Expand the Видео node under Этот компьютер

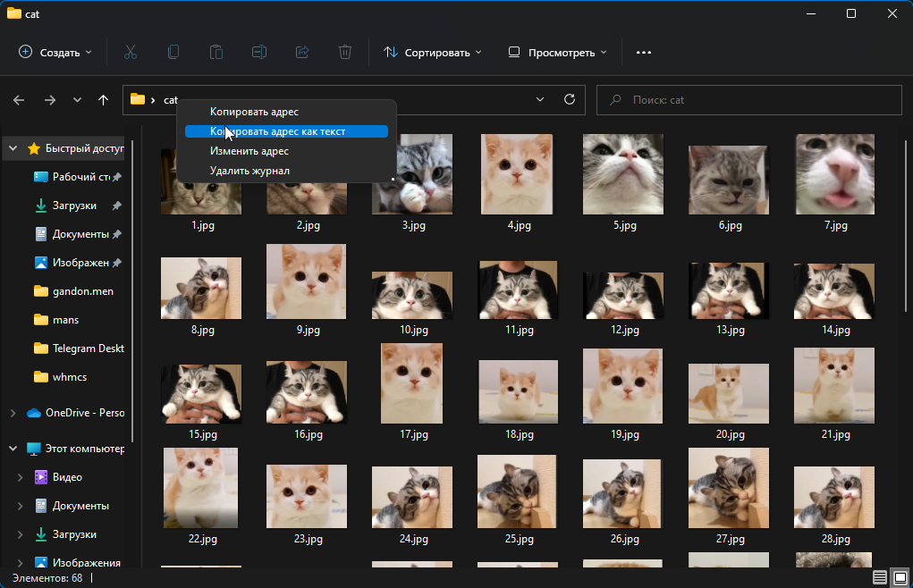(x=20, y=477)
